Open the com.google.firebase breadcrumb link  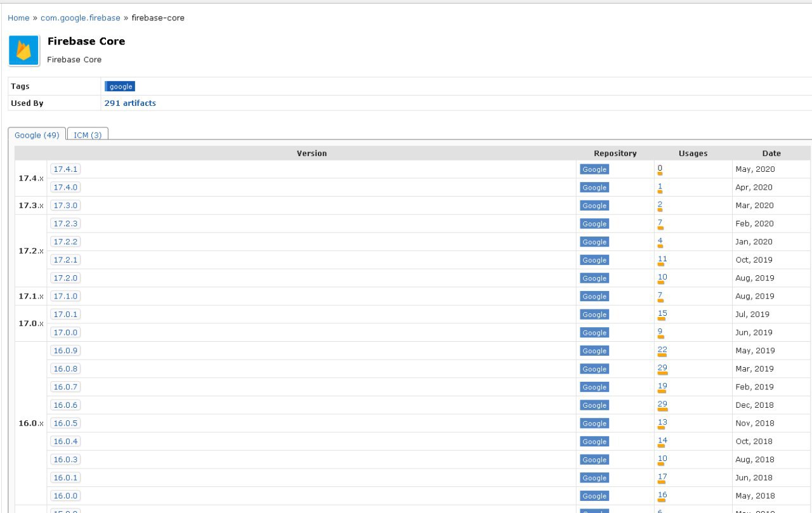pyautogui.click(x=81, y=18)
